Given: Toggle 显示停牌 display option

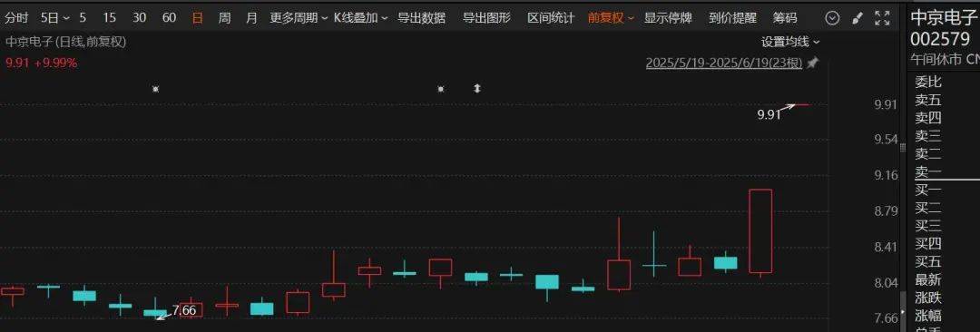Looking at the screenshot, I should pyautogui.click(x=668, y=18).
